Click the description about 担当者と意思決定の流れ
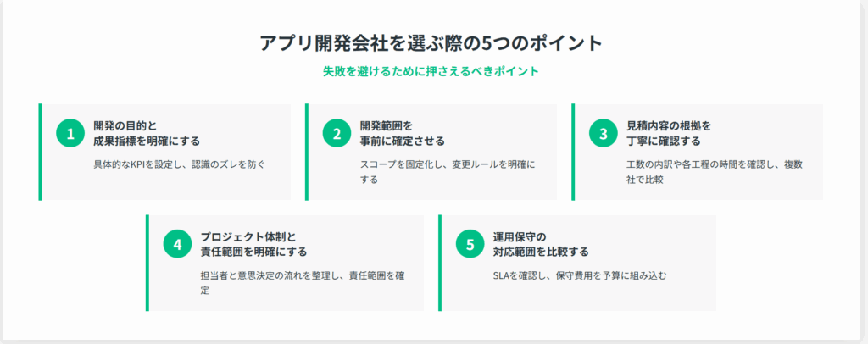 click(302, 282)
